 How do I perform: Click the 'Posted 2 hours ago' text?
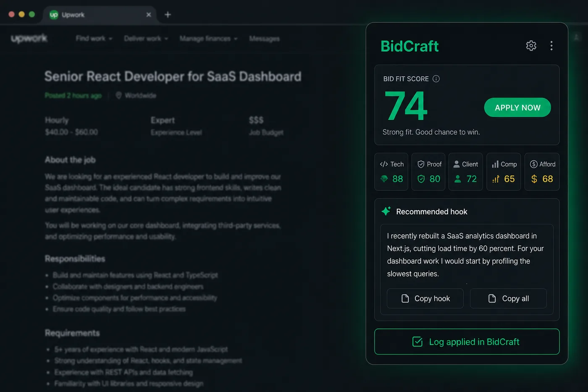[73, 95]
